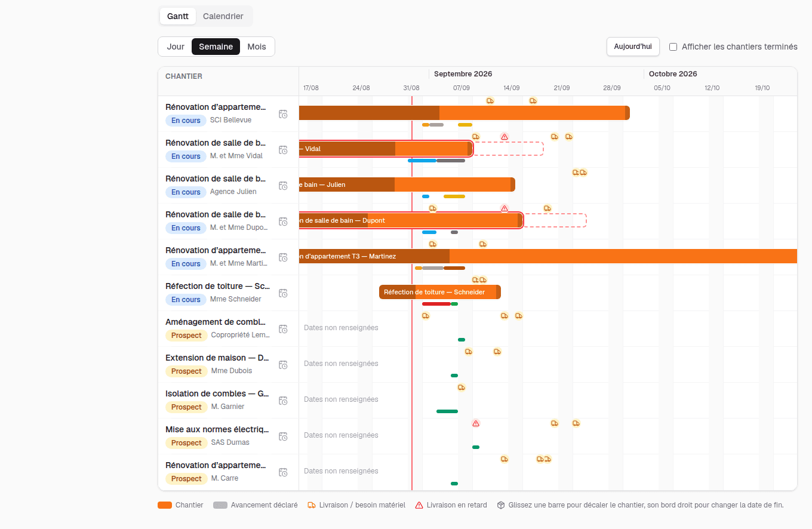Open latest delivery truck in Mme Dubois row
Image resolution: width=812 pixels, height=529 pixels.
click(x=497, y=352)
